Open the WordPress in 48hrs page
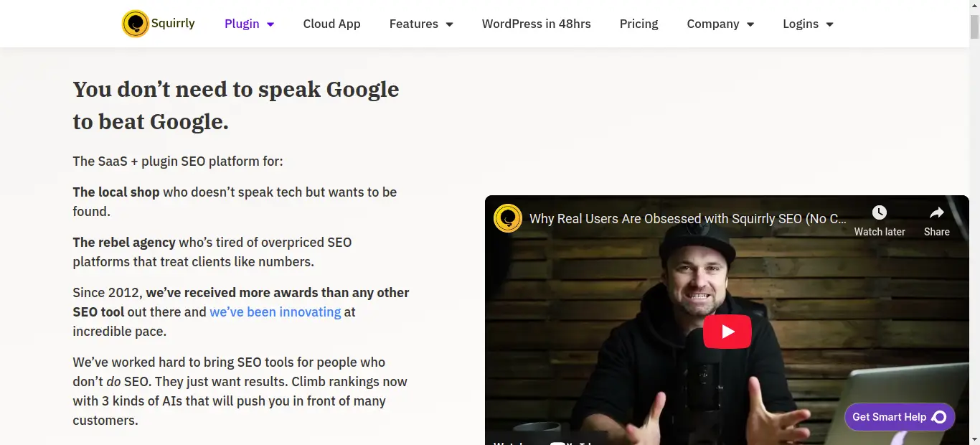This screenshot has width=980, height=445. (x=536, y=24)
